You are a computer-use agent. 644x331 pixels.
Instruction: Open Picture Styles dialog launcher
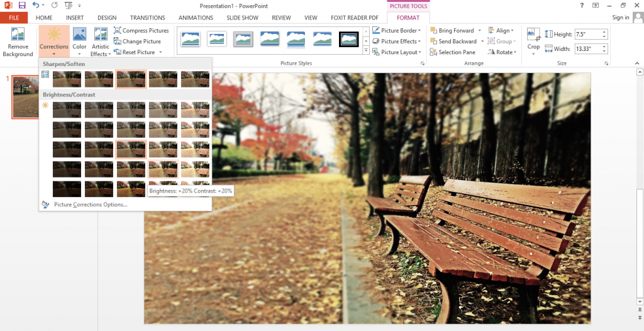click(x=422, y=64)
